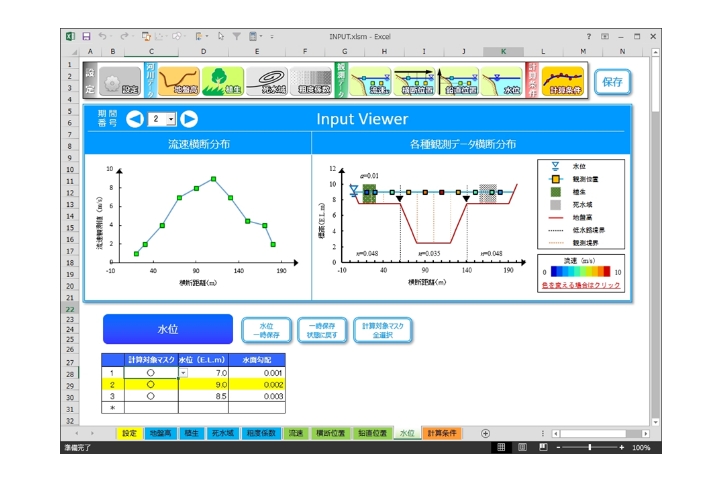Click the 色を変える場合はクリック link
Image resolution: width=720 pixels, height=480 pixels.
580,285
